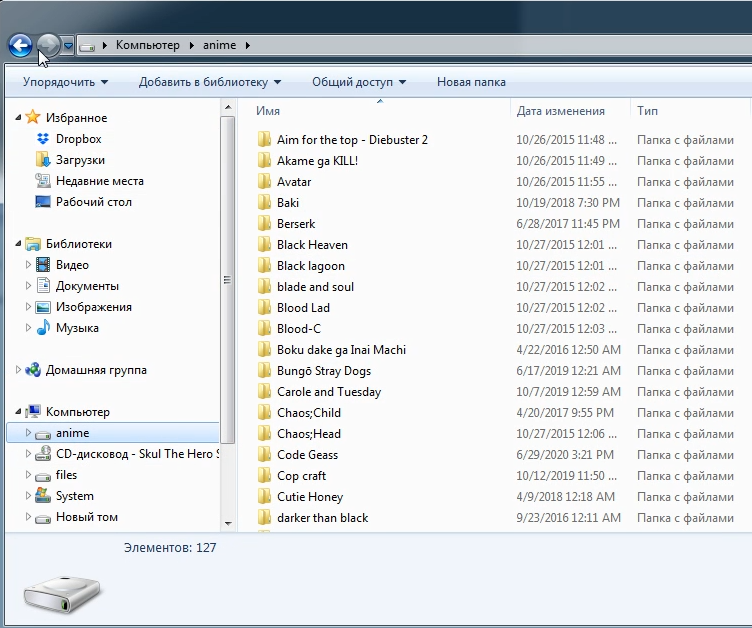Click the greyed Forward arrow button
The height and width of the screenshot is (628, 752).
pos(48,46)
